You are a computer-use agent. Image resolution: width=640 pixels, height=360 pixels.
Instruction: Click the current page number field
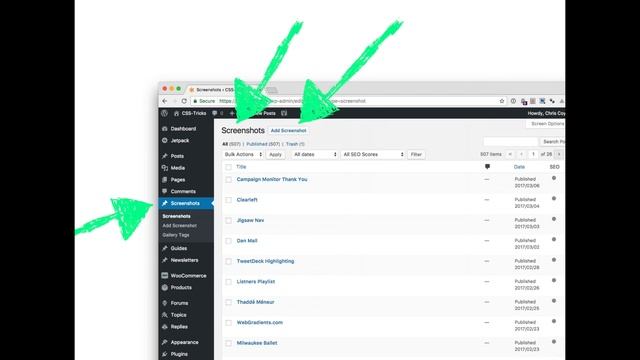(x=533, y=154)
